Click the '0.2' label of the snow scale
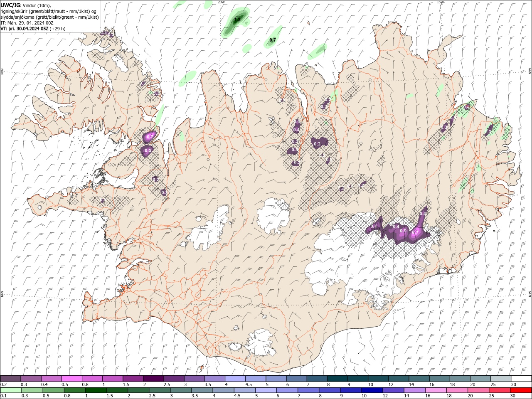 click(4, 384)
